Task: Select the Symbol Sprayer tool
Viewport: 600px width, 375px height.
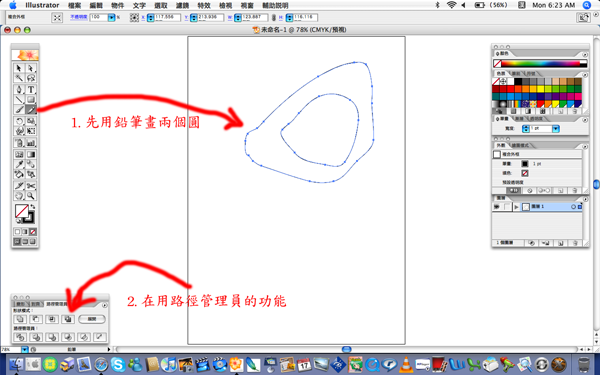Action: pyautogui.click(x=19, y=143)
